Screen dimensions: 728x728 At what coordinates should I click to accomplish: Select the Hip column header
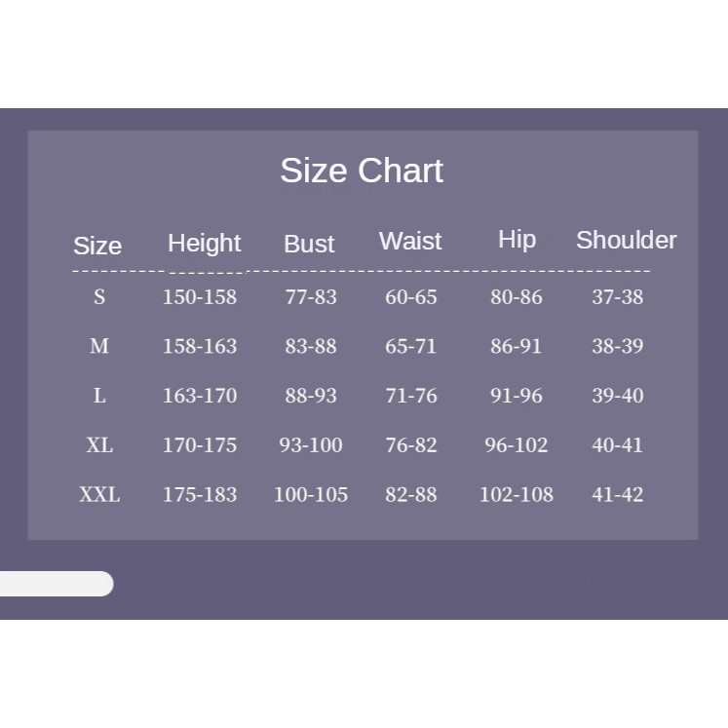pos(517,240)
